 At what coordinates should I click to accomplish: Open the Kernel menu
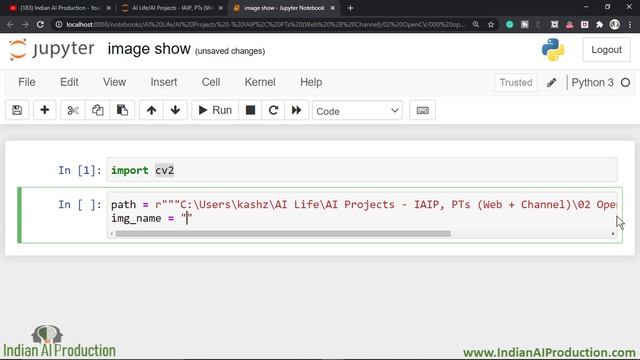[x=260, y=82]
